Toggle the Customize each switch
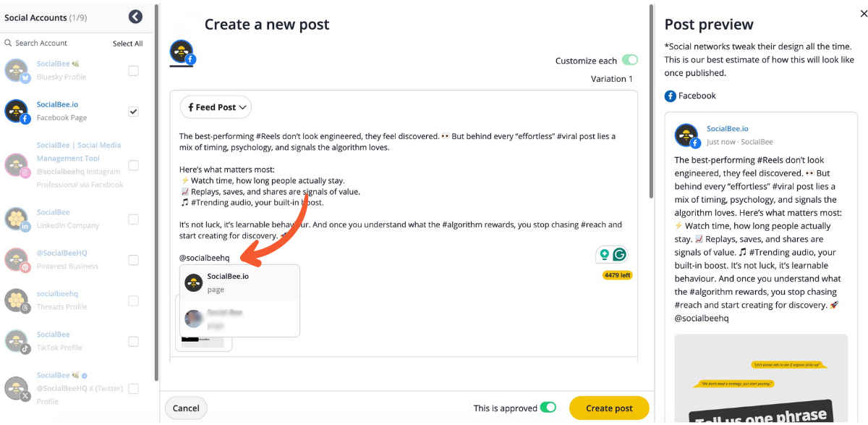This screenshot has height=425, width=868. click(629, 60)
